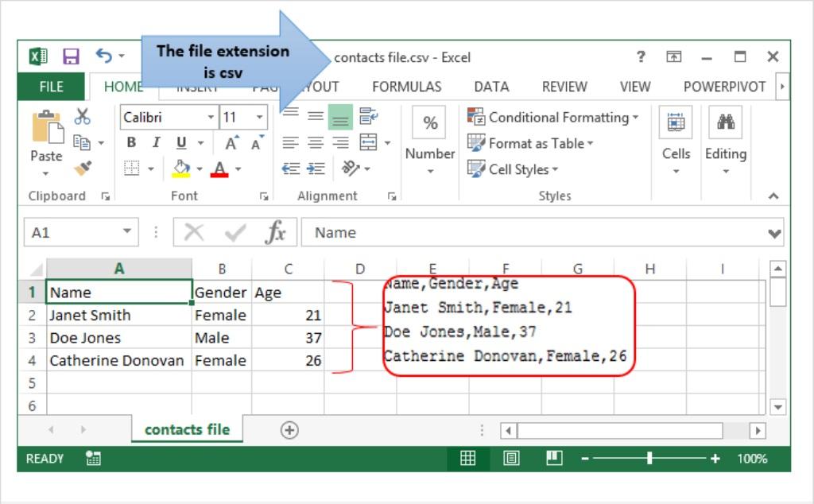Expand the Underline style dropdown arrow
Viewport: 814px width, 504px height.
point(201,143)
